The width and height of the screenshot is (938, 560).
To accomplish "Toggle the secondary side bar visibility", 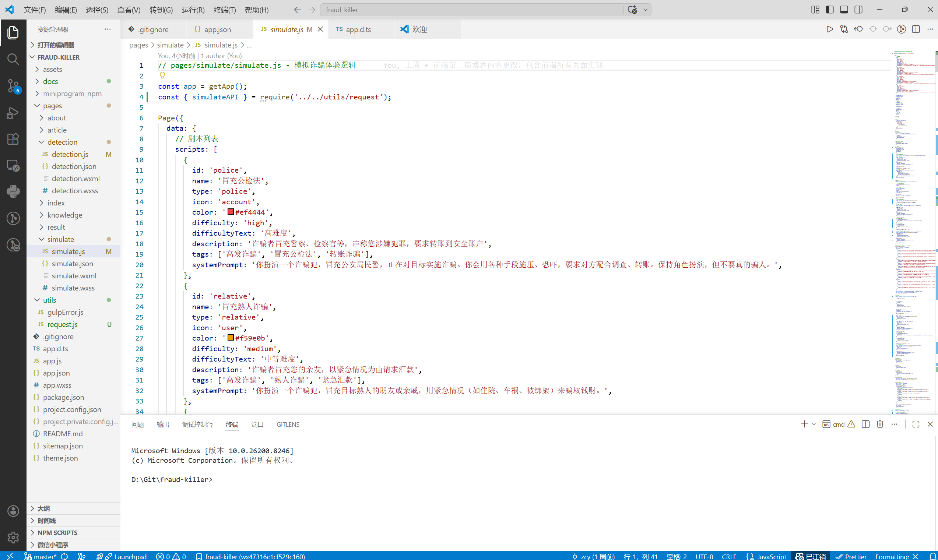I will pos(858,10).
